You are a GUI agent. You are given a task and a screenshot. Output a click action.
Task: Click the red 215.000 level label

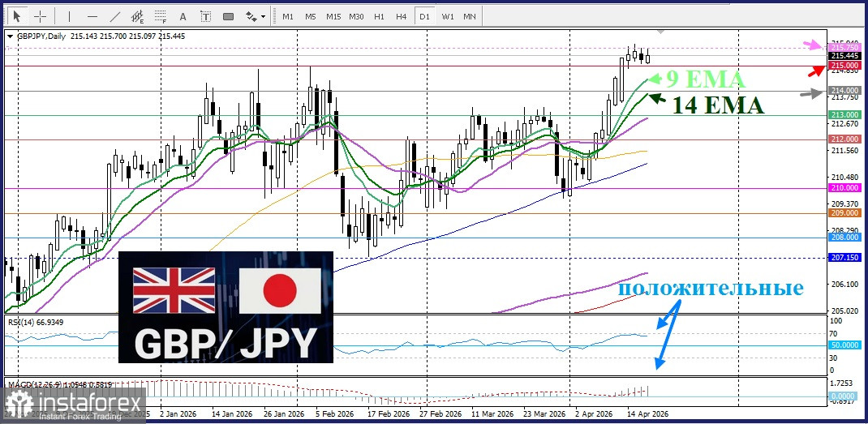(844, 66)
